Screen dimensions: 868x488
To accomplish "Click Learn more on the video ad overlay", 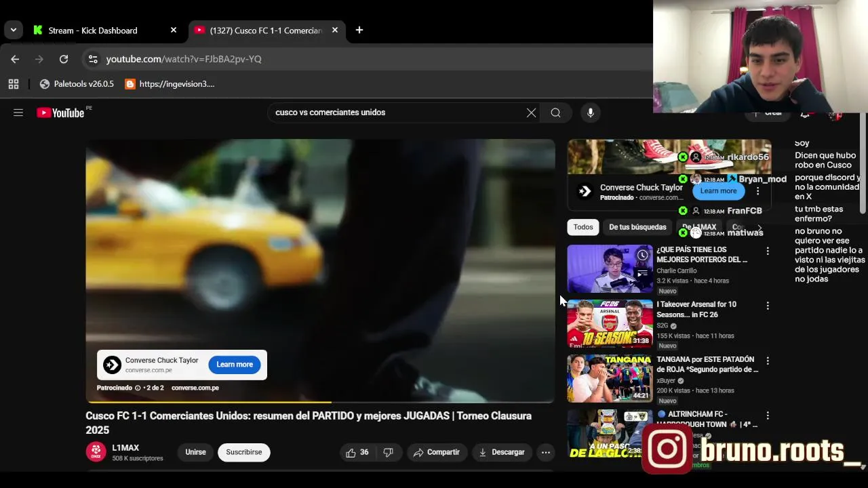I will tap(235, 365).
